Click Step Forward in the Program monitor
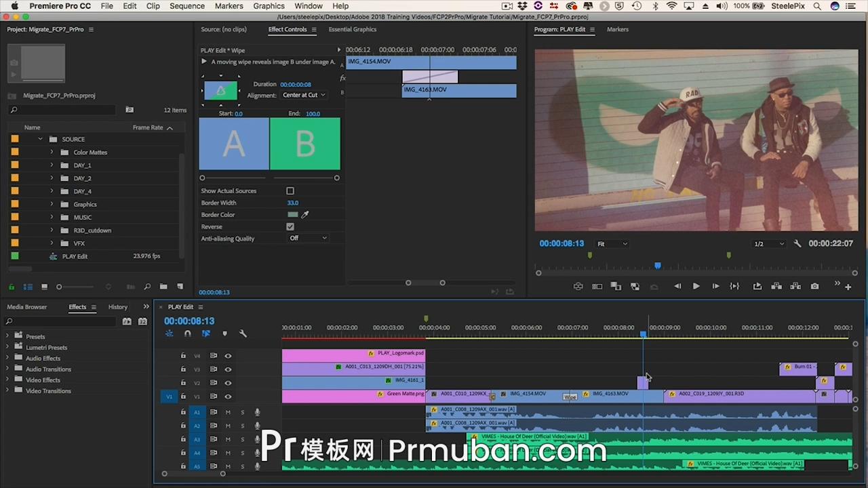This screenshot has height=488, width=868. (715, 286)
